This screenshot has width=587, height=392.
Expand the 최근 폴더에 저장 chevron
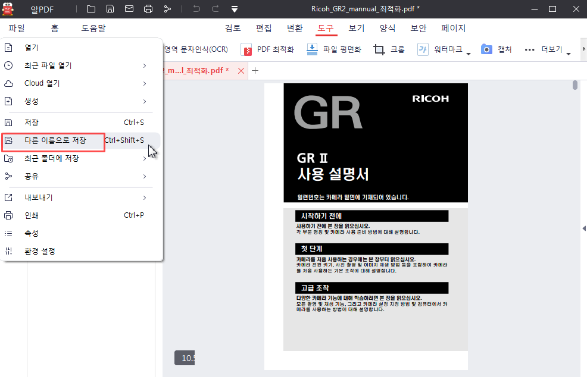(145, 159)
